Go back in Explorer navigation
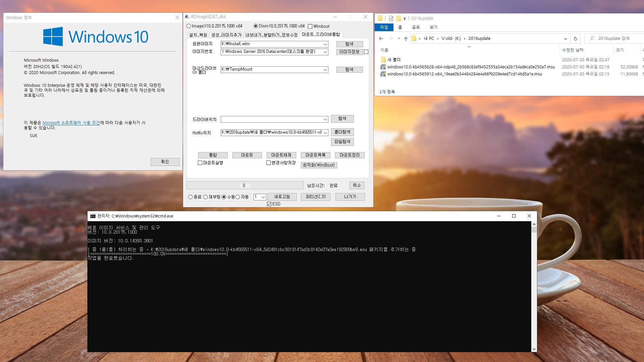This screenshot has width=644, height=362. [x=381, y=39]
